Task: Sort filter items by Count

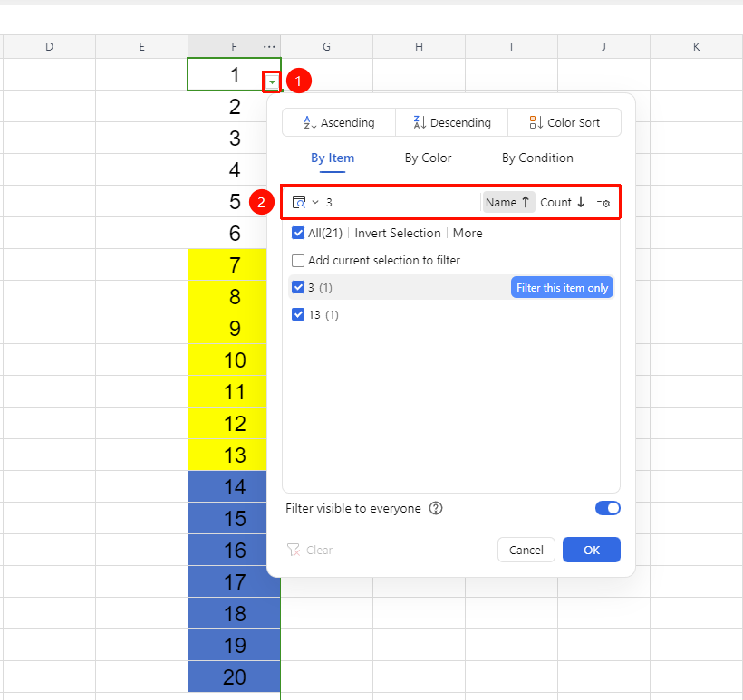Action: (x=563, y=202)
